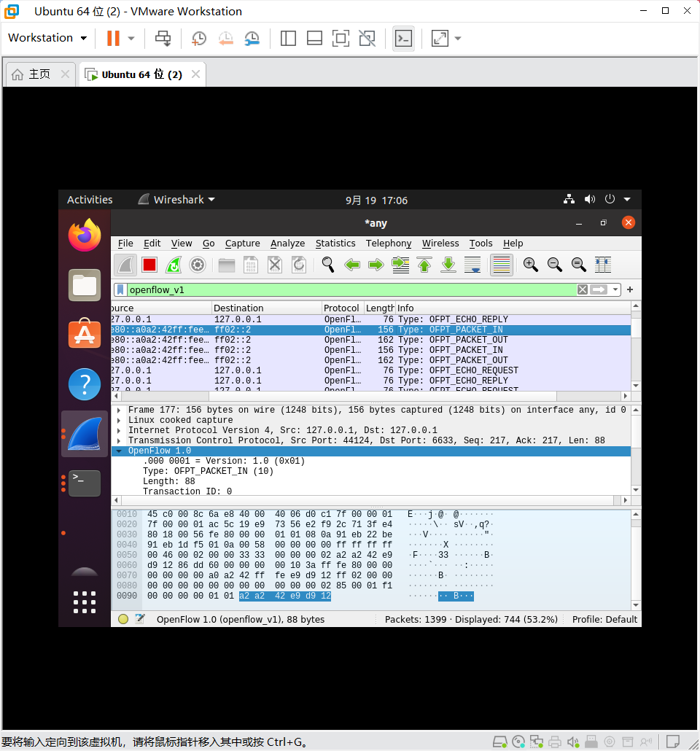Close this capture file icon
This screenshot has height=751, width=700.
coord(275,265)
